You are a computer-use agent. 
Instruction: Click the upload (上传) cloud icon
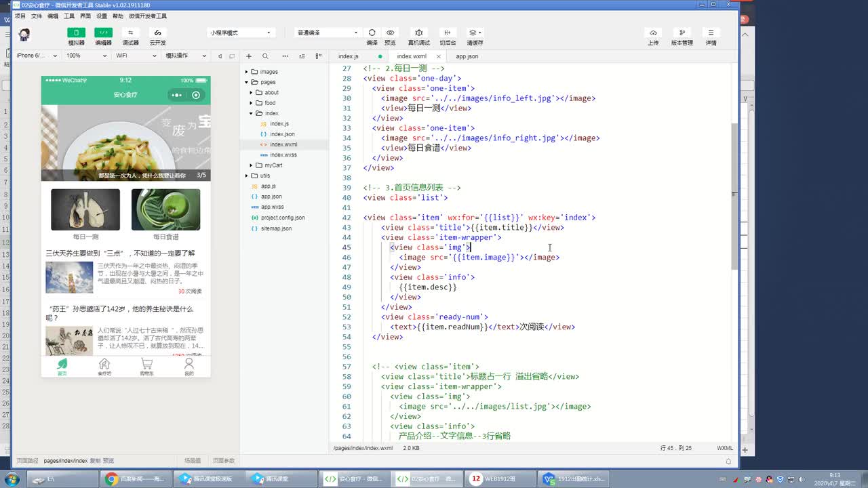coord(653,33)
